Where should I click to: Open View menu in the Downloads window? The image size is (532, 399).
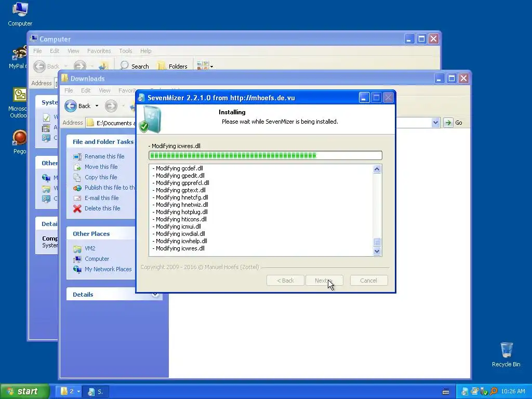click(x=104, y=90)
